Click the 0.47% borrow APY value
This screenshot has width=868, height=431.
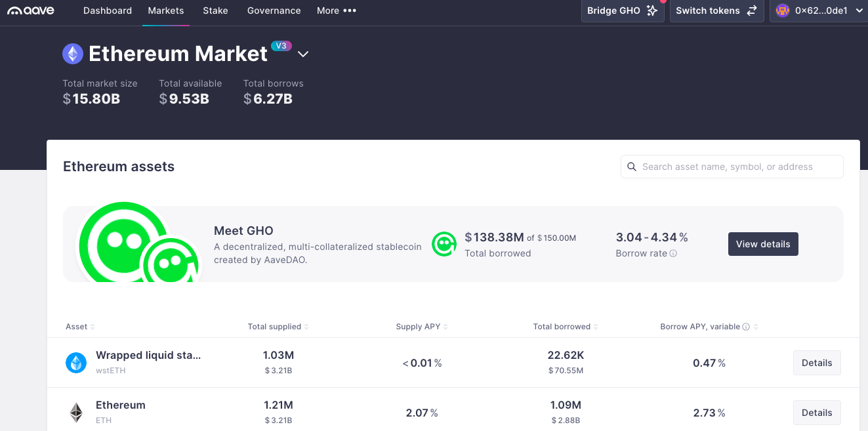pyautogui.click(x=709, y=363)
